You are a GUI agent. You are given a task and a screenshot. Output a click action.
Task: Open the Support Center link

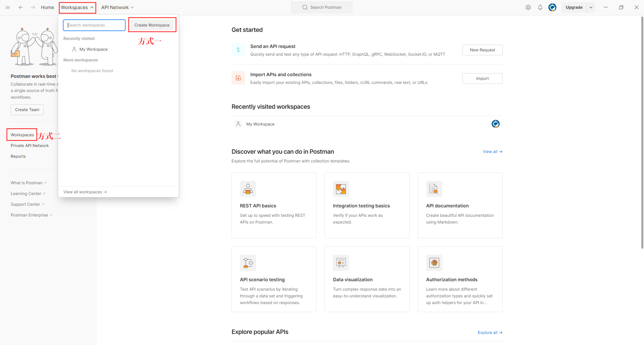pos(28,204)
